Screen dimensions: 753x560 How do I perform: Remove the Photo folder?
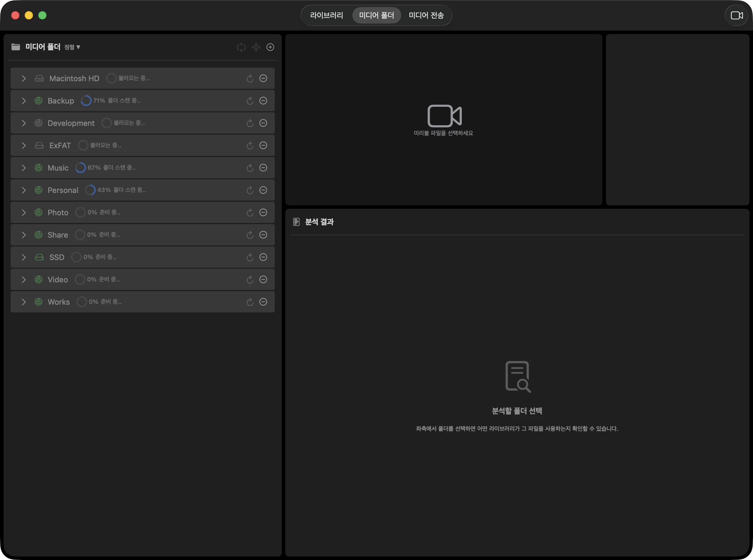click(263, 213)
